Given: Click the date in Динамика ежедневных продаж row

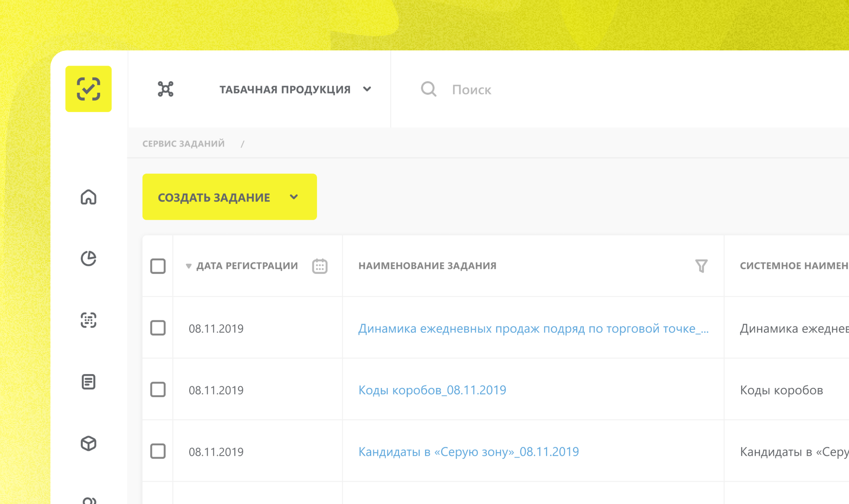Looking at the screenshot, I should [216, 329].
